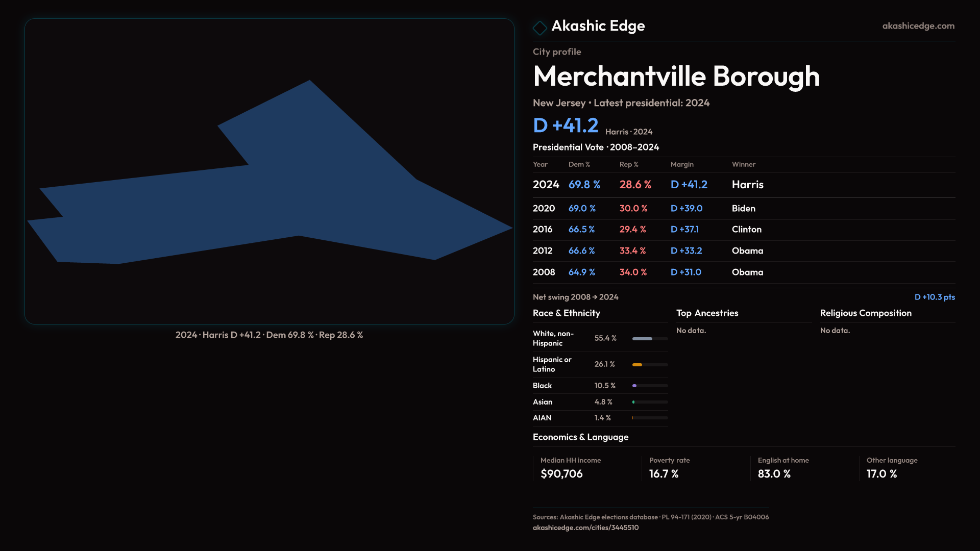Viewport: 980px width, 551px height.
Task: Click the Margin column header
Action: coord(682,165)
